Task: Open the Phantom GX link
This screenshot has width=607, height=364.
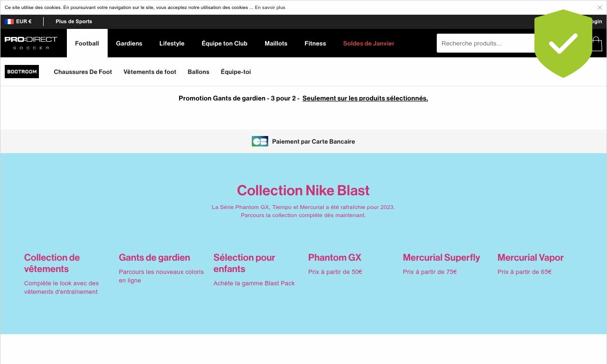Action: click(x=335, y=257)
